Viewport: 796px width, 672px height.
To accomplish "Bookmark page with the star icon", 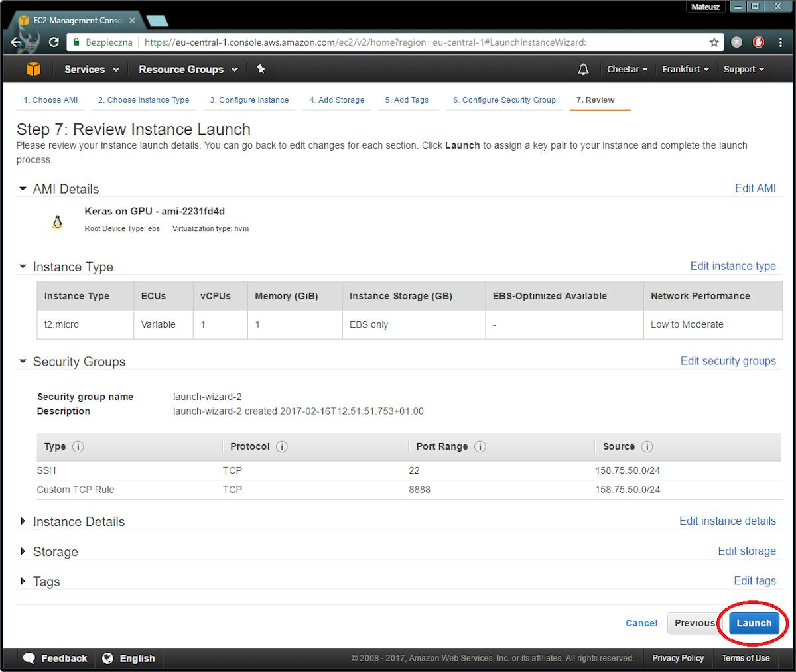I will [714, 42].
